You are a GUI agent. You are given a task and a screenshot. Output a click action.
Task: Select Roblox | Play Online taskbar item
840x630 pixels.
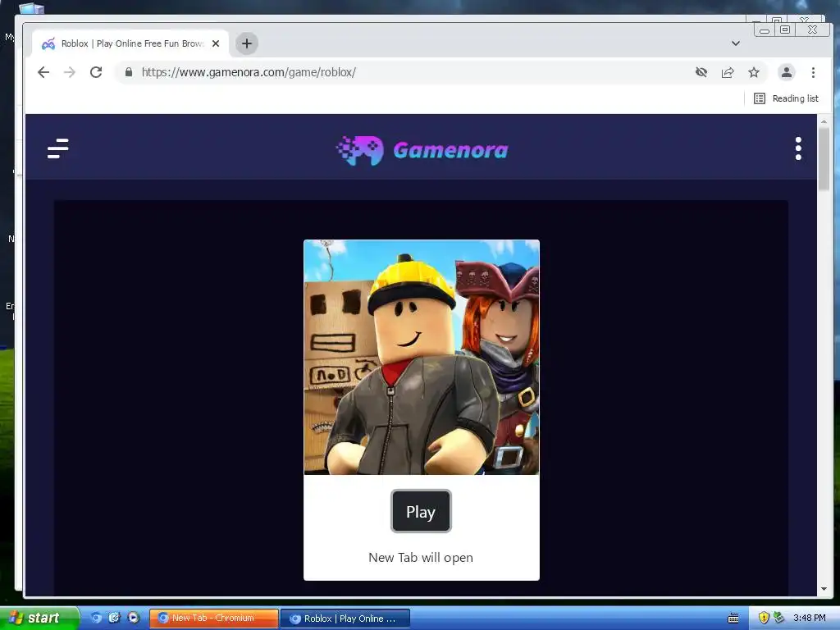pyautogui.click(x=345, y=619)
